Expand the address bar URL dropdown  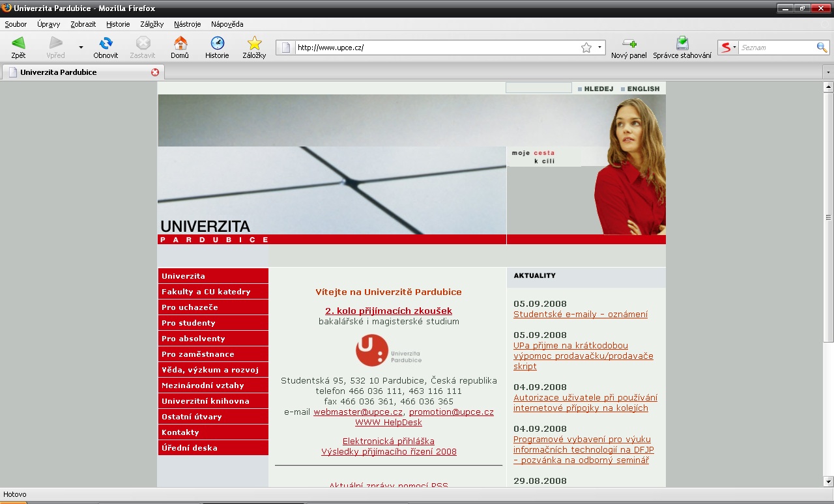point(599,48)
